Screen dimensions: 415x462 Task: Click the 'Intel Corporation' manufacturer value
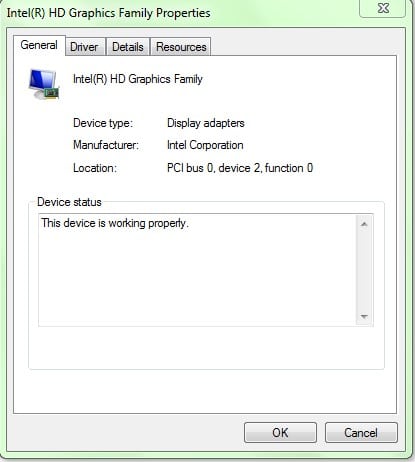205,145
